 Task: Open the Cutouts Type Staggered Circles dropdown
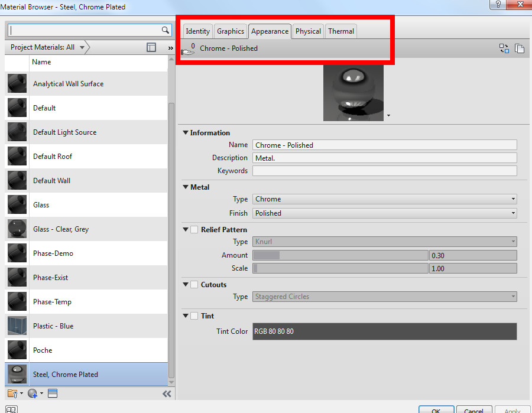[385, 297]
